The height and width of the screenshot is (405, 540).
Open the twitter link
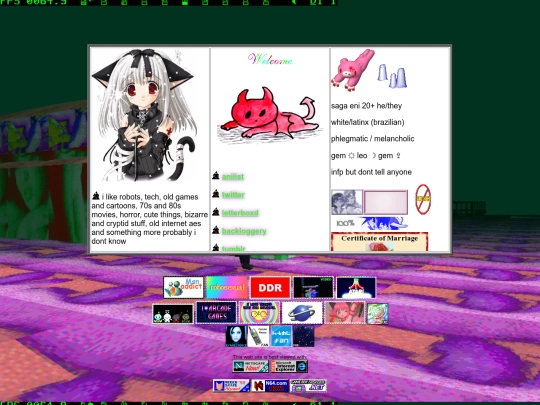point(233,195)
